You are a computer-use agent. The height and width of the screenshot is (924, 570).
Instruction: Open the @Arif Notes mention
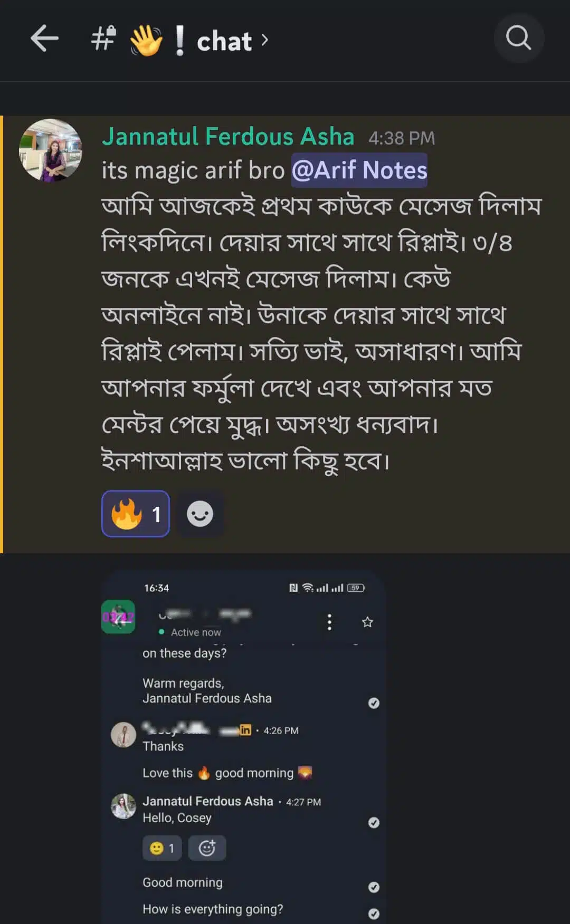pyautogui.click(x=359, y=170)
